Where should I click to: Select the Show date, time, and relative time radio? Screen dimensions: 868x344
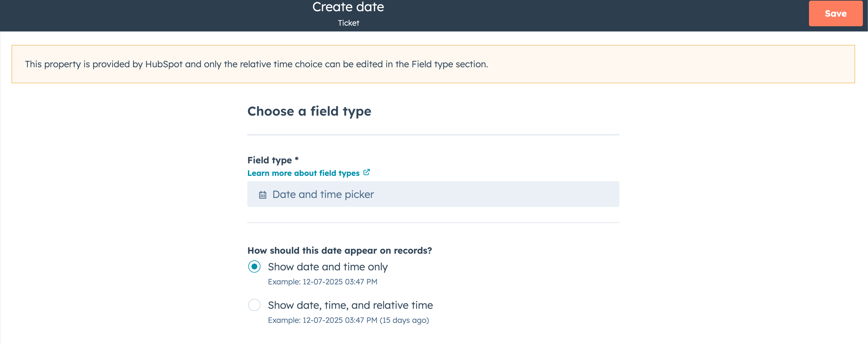pyautogui.click(x=254, y=305)
